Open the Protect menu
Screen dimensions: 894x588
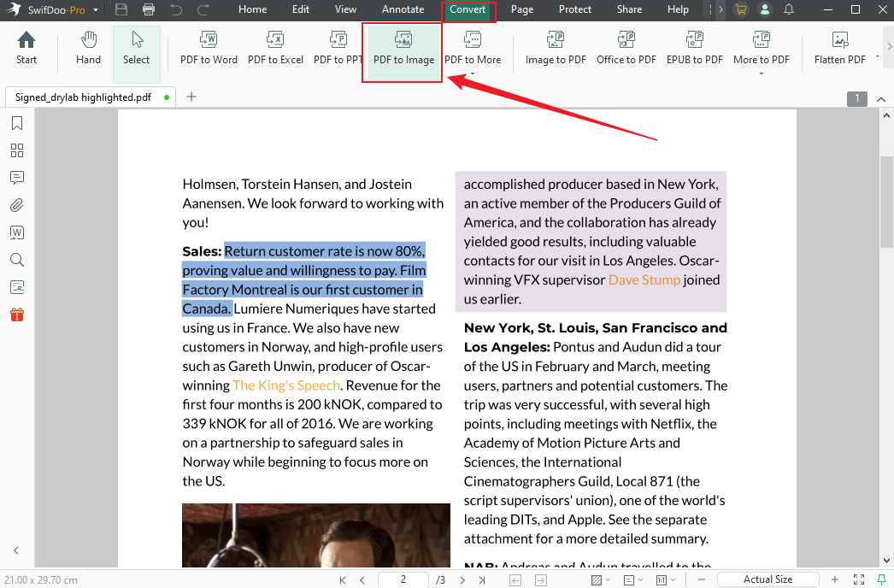pyautogui.click(x=574, y=10)
